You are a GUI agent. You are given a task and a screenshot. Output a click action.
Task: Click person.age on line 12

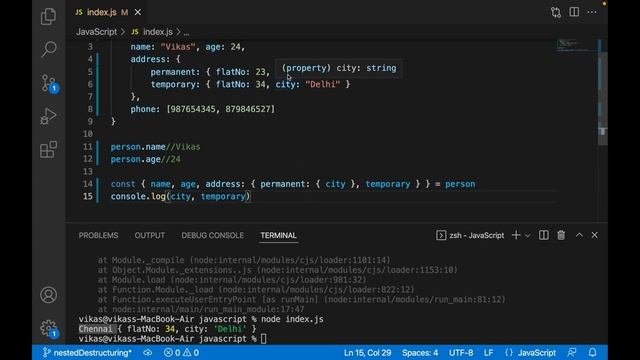pos(136,159)
